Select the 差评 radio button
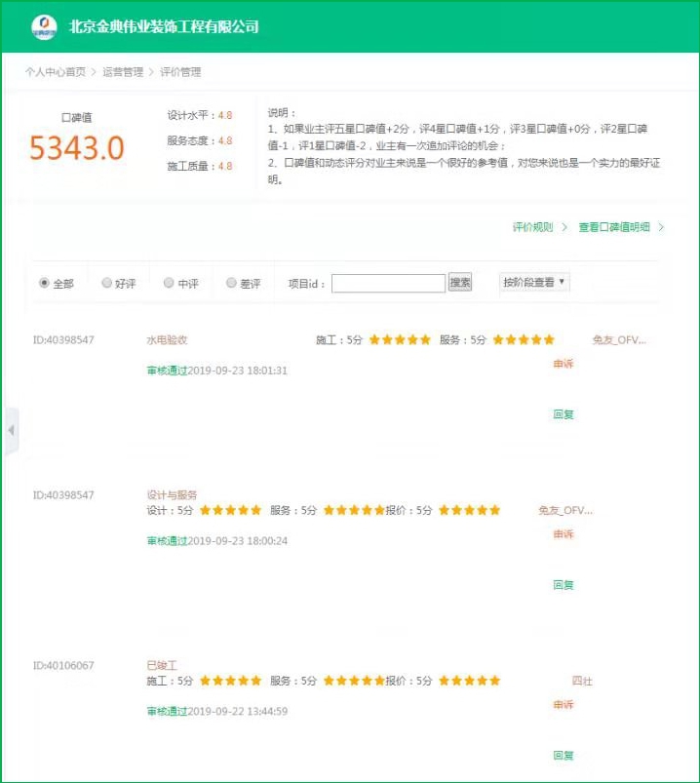This screenshot has height=783, width=700. coord(231,283)
